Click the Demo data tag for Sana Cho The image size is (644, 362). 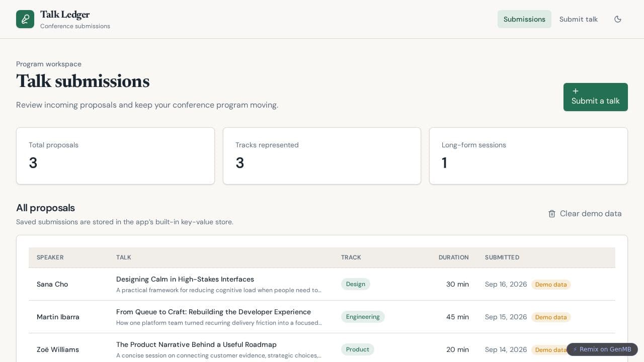(x=551, y=285)
